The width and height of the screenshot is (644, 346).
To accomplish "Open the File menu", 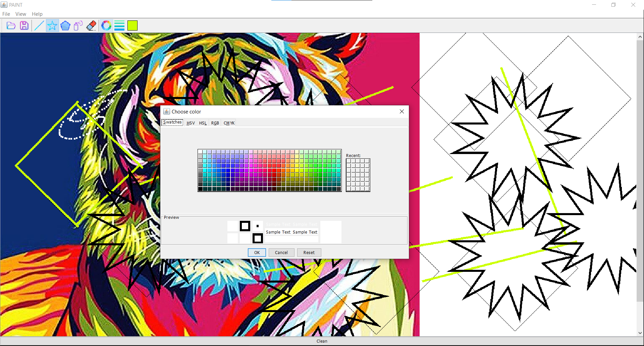I will point(6,14).
